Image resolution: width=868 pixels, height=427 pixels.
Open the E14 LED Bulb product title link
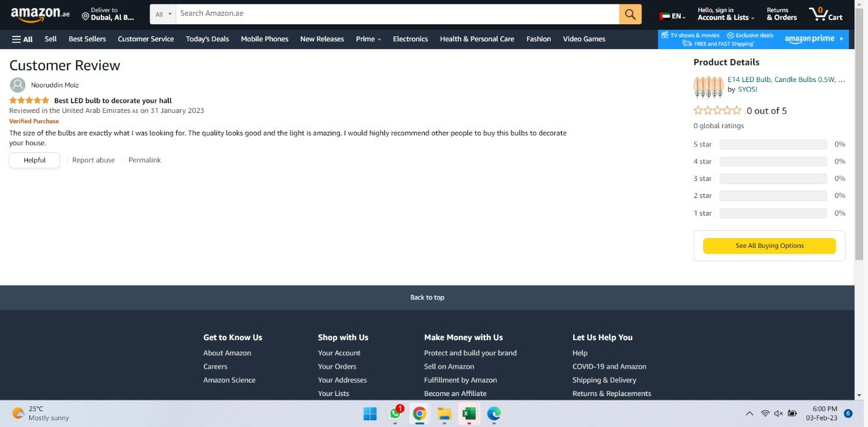pos(786,80)
